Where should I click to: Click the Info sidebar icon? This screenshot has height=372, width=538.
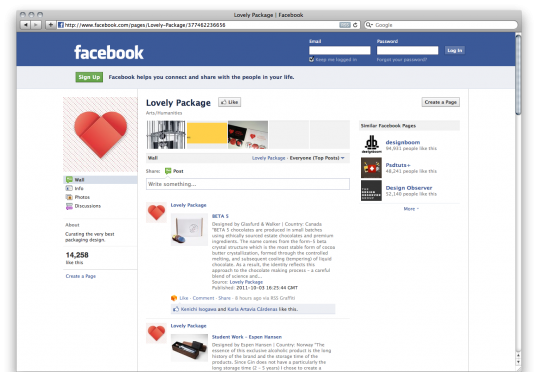coord(69,188)
